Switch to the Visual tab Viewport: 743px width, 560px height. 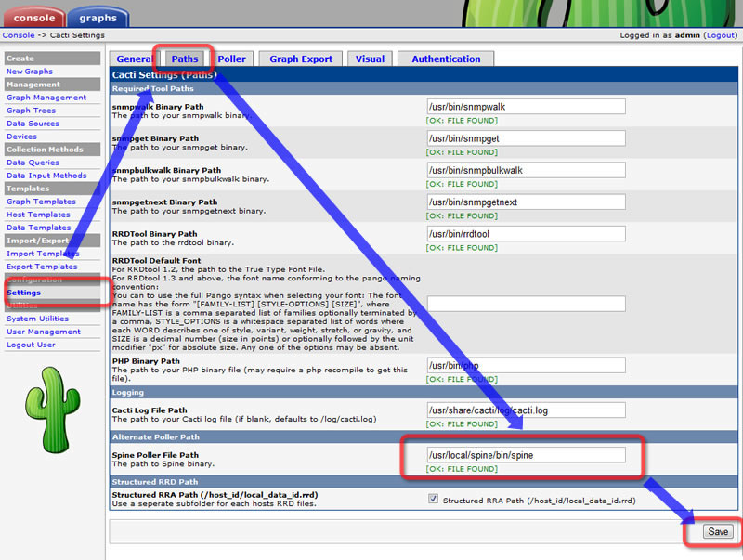coord(370,59)
